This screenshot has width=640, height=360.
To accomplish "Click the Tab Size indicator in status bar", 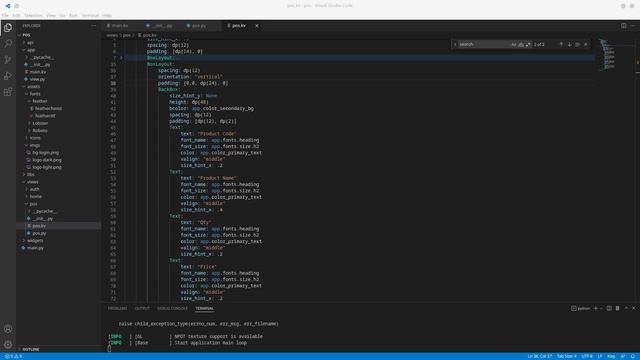I will click(567, 356).
